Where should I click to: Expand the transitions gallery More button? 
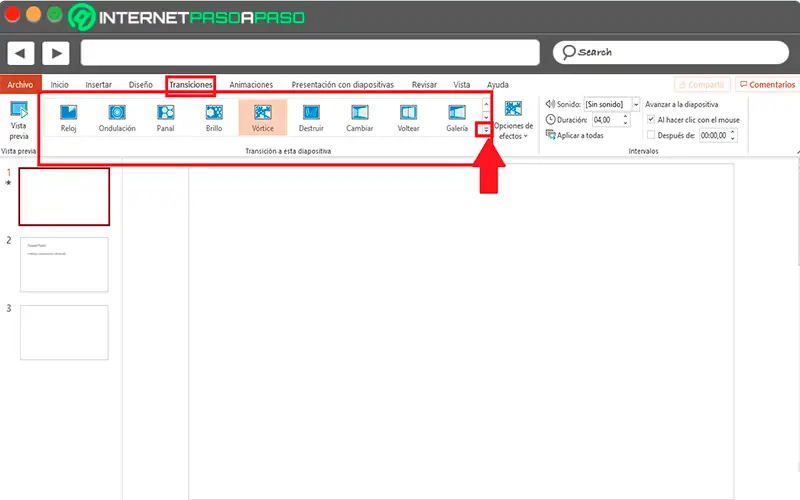pyautogui.click(x=486, y=130)
